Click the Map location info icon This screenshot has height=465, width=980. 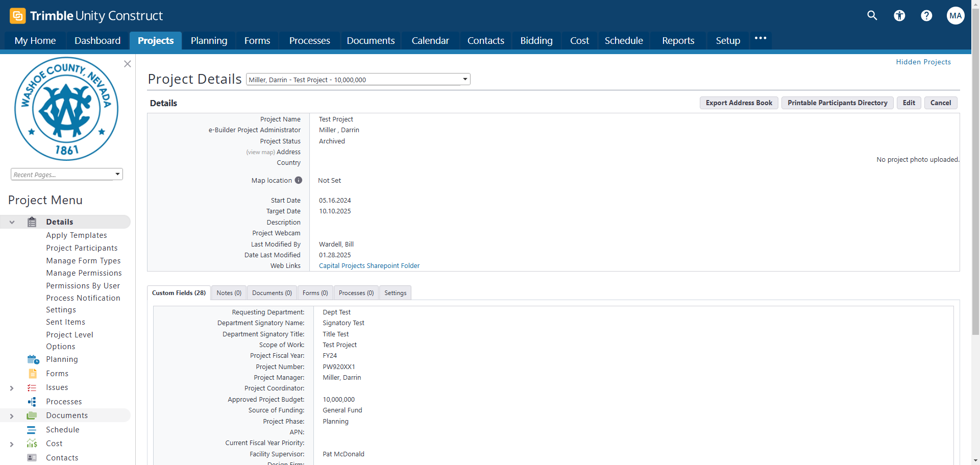point(299,180)
